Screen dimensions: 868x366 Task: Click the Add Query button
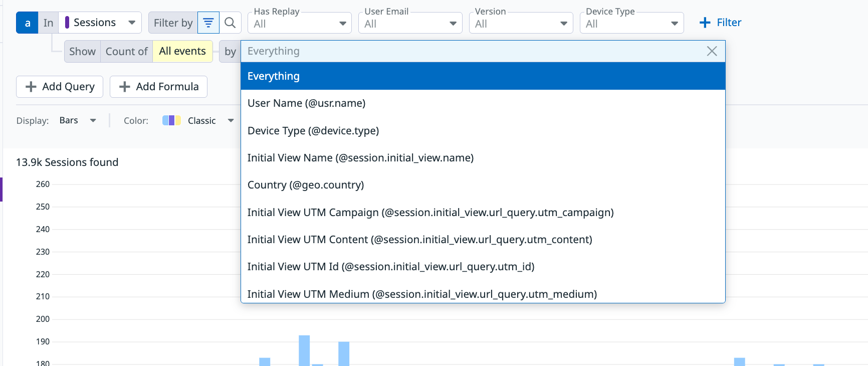[60, 87]
